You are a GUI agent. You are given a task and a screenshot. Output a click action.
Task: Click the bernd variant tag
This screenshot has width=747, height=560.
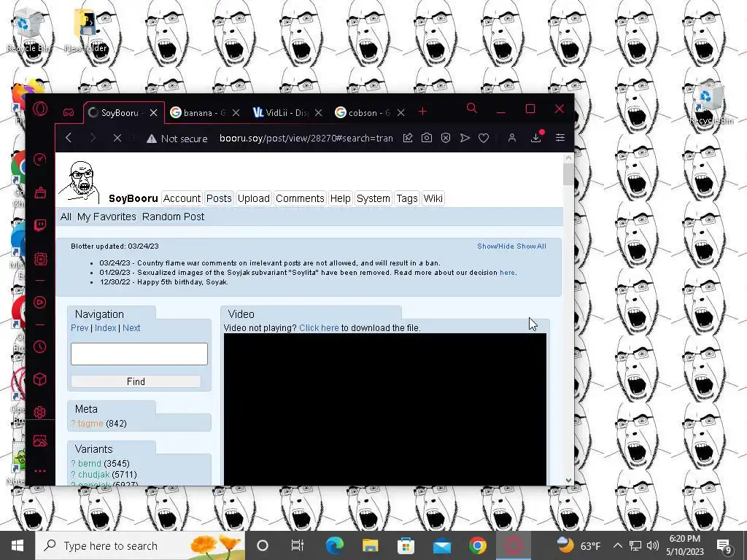[x=90, y=463]
